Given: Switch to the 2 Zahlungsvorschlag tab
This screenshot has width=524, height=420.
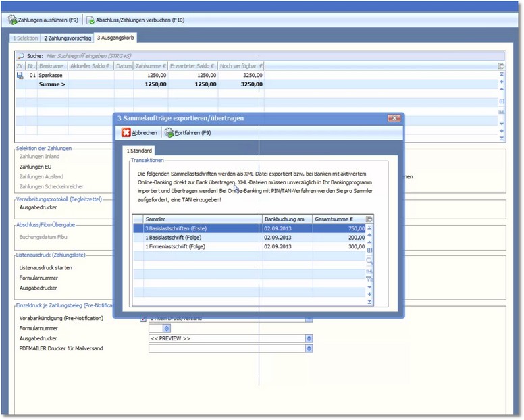Looking at the screenshot, I should coord(68,38).
